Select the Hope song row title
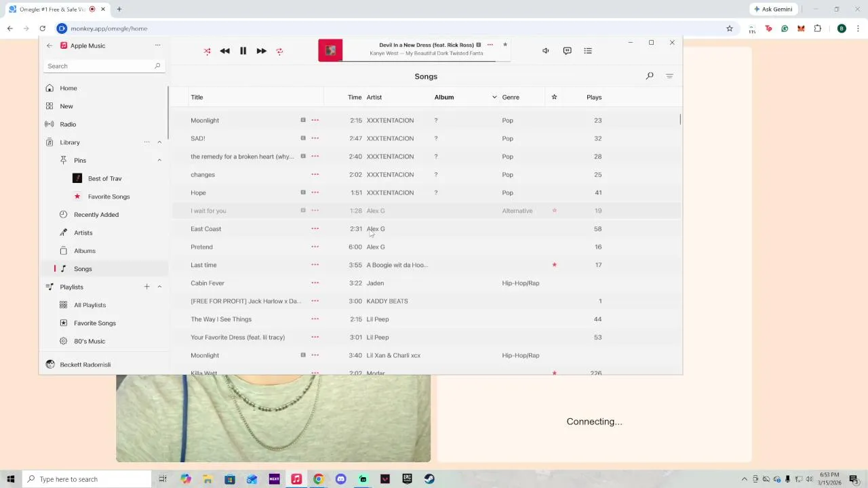868x488 pixels. [198, 192]
